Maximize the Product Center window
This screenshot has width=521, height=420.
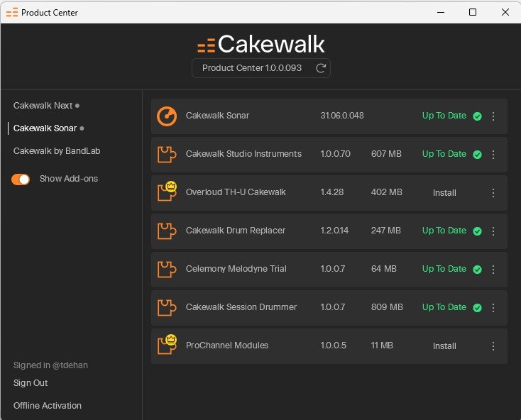pyautogui.click(x=473, y=12)
